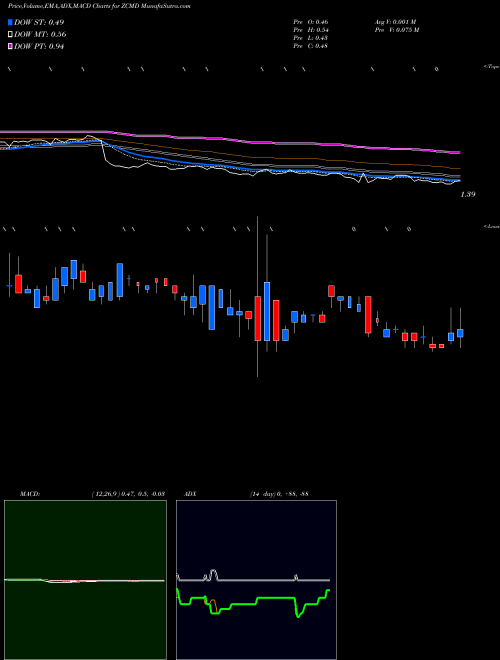Click the last blue candlestick in the price chart

tap(460, 333)
